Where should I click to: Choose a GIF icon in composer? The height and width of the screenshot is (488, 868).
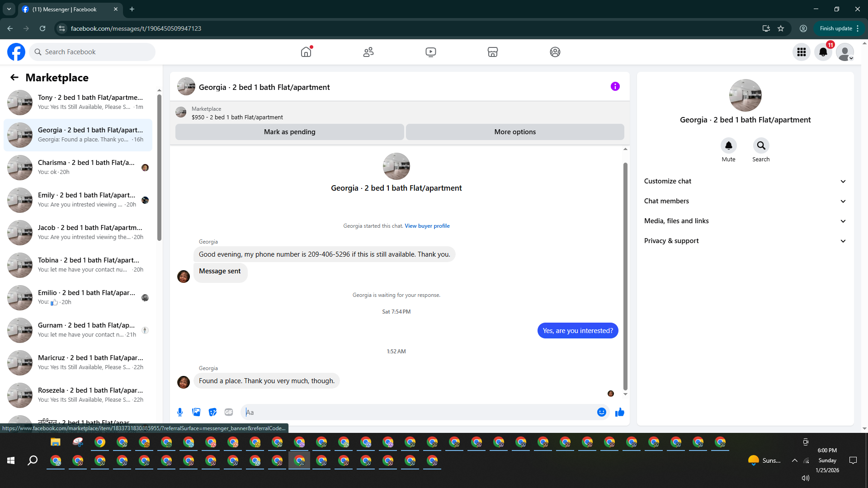click(x=229, y=412)
